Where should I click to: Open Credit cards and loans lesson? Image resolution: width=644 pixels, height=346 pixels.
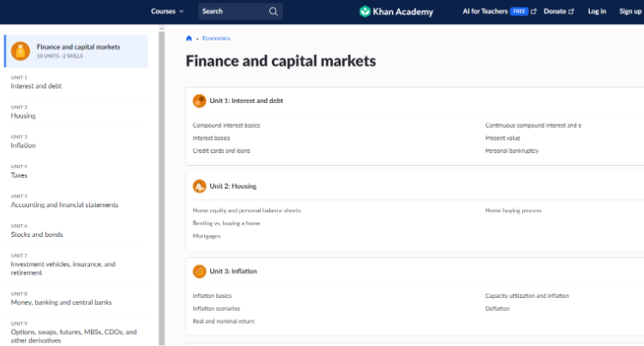(221, 151)
